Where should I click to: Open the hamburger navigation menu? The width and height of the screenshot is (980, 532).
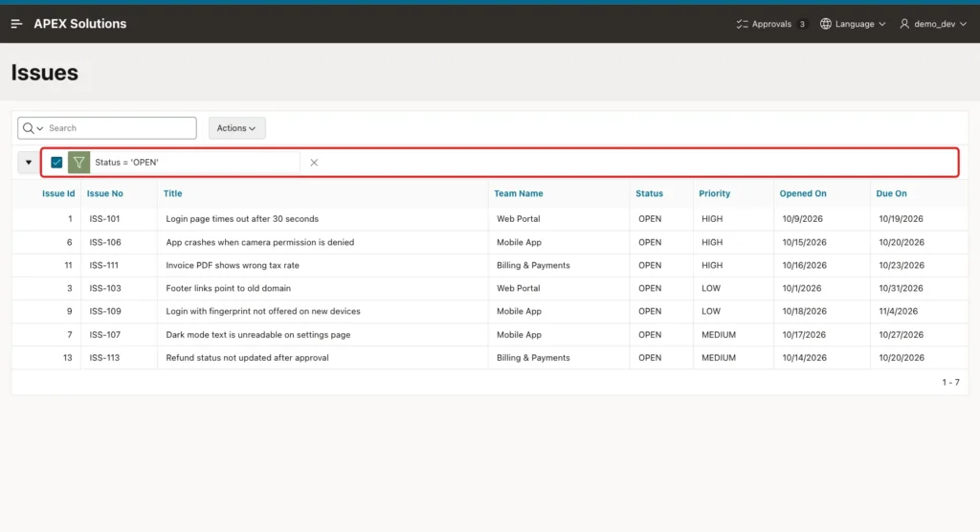tap(16, 24)
